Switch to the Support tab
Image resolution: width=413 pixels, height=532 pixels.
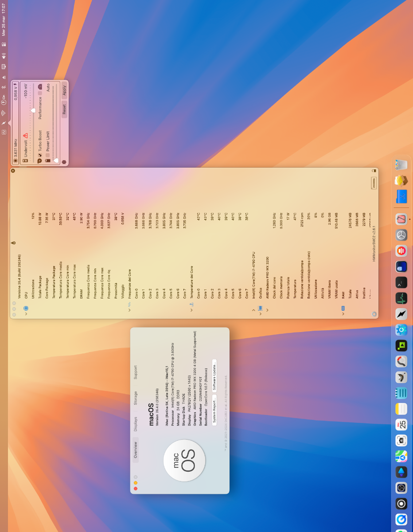(x=136, y=372)
